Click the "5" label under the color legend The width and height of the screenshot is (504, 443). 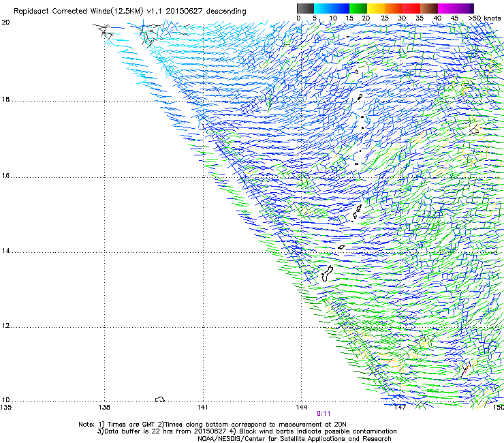[315, 18]
